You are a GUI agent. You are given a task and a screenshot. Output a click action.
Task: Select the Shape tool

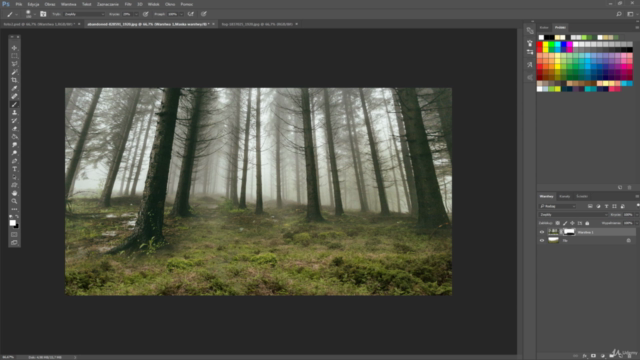point(14,185)
